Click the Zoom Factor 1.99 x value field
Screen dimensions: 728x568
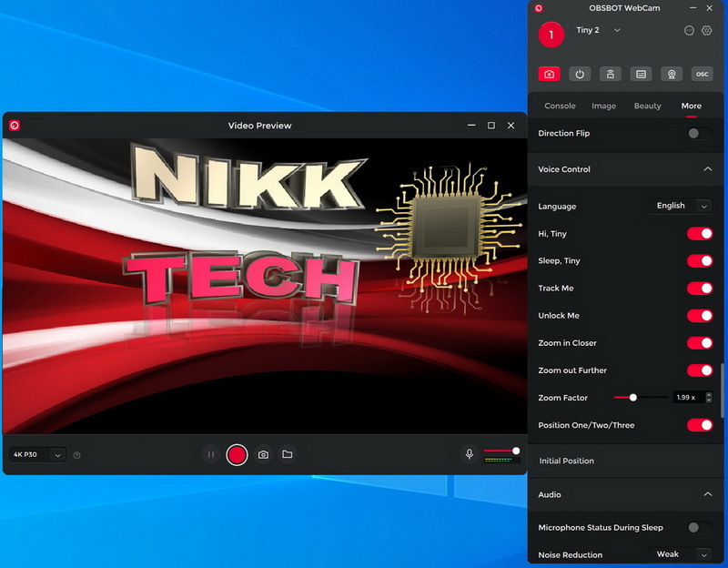click(689, 398)
